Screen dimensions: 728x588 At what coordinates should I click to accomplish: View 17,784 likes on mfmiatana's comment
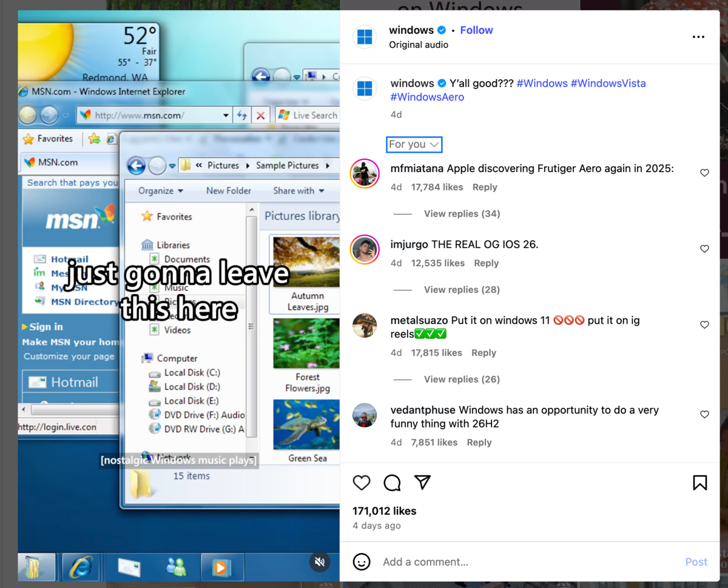437,187
